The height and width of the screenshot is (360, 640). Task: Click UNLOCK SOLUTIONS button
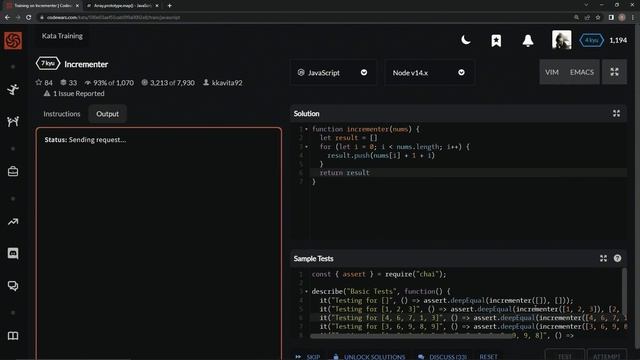(369, 357)
